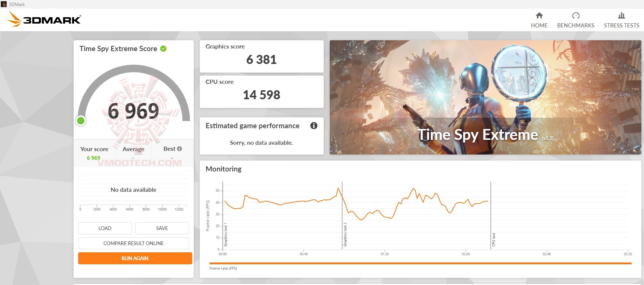
Task: Click the 'No data available' text in the score chart
Action: 133,190
